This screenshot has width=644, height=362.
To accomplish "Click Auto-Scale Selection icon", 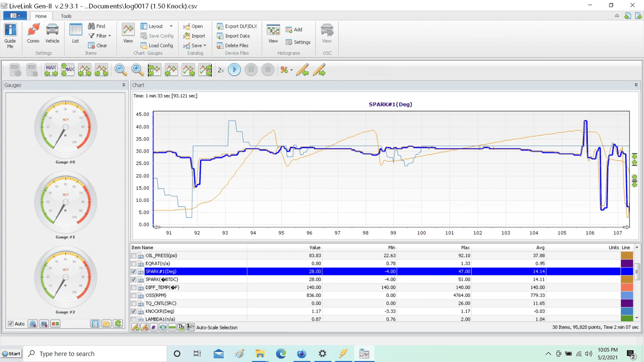I will tap(191, 327).
